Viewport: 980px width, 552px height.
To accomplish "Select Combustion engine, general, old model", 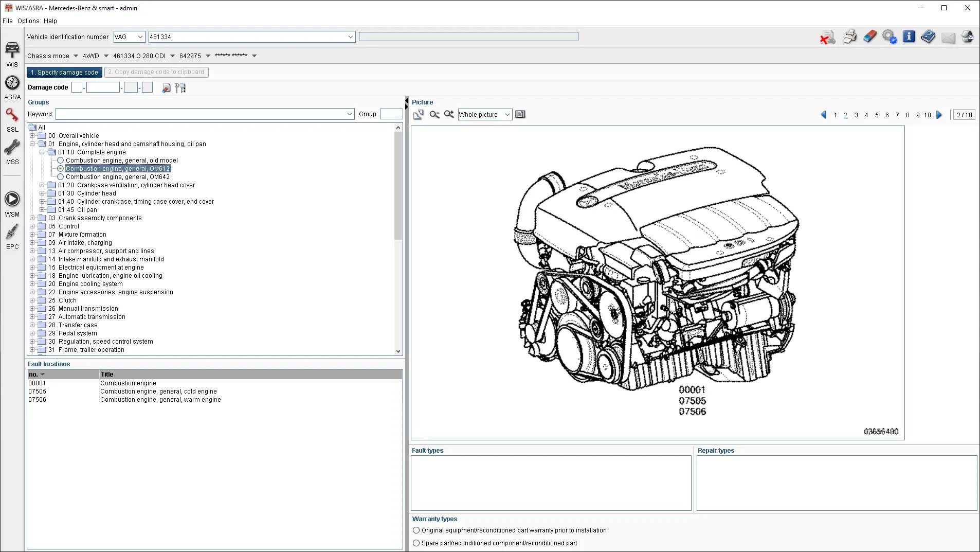I will coord(61,161).
